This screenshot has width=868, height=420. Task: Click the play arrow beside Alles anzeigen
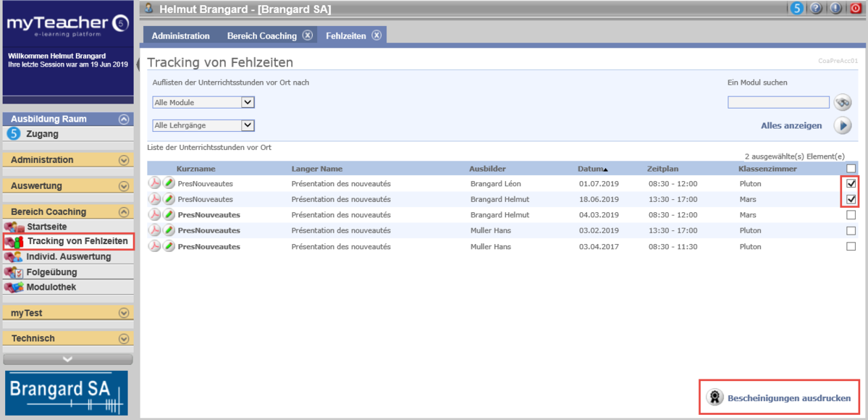pyautogui.click(x=842, y=125)
